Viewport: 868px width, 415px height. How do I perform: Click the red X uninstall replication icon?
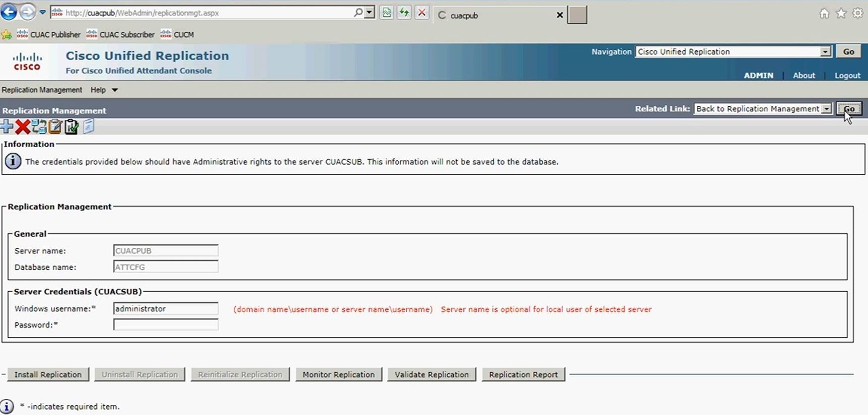[x=23, y=127]
